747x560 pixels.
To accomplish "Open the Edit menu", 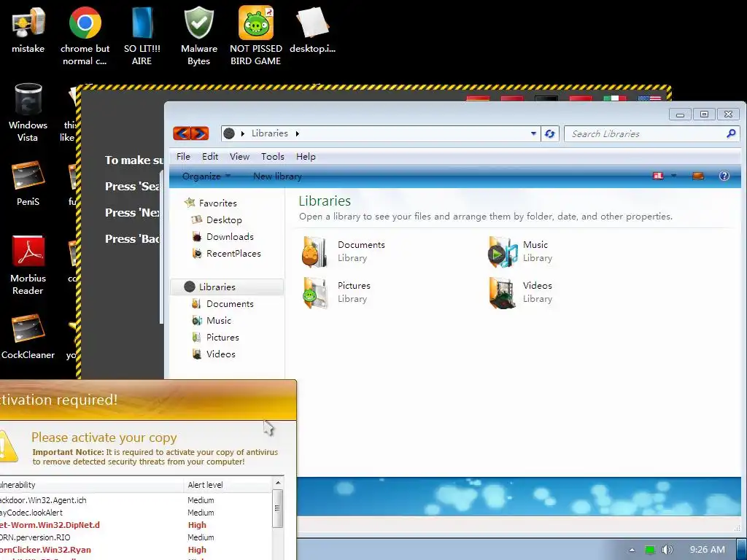I will pos(210,156).
